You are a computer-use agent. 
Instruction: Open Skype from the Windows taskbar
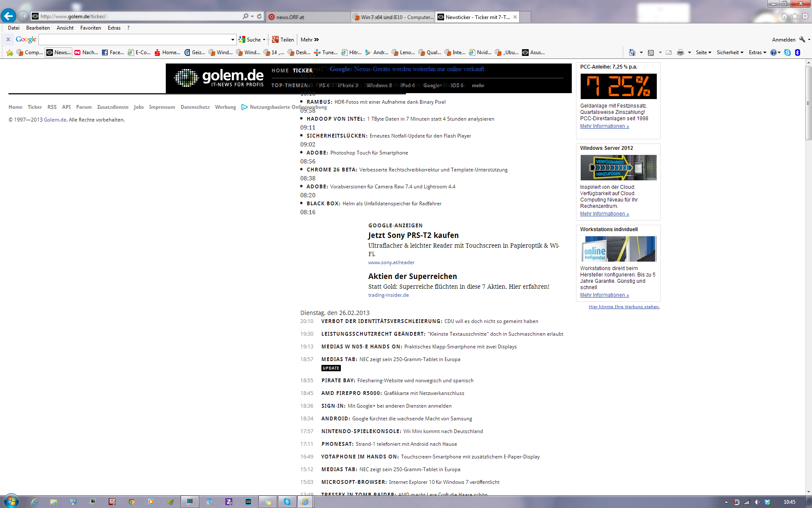[x=287, y=502]
